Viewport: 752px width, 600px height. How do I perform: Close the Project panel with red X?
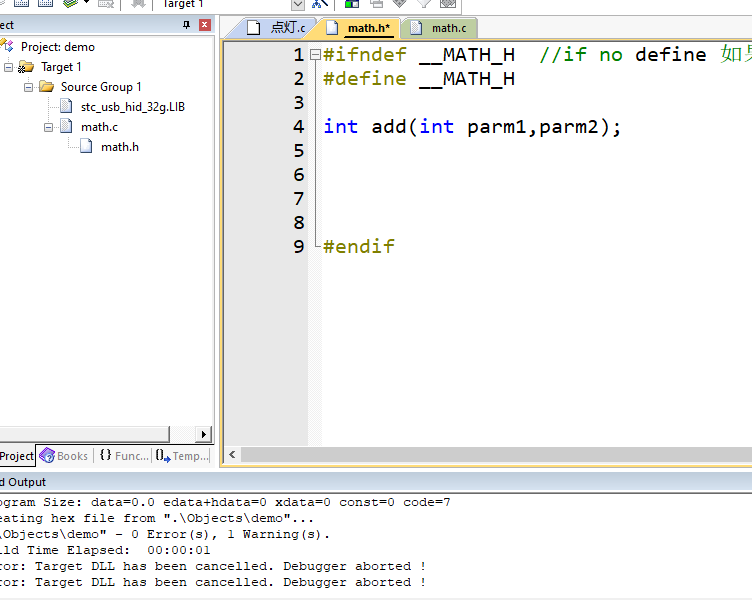(205, 25)
